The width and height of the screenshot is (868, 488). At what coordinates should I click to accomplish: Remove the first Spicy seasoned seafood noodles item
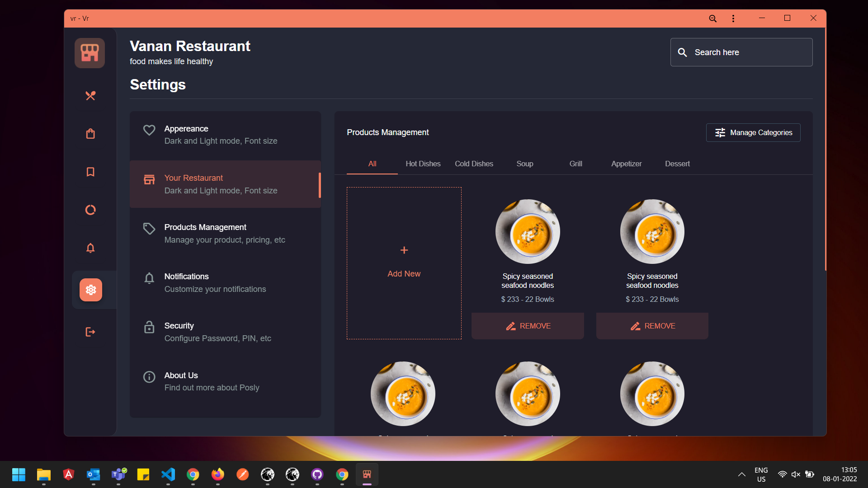point(527,325)
